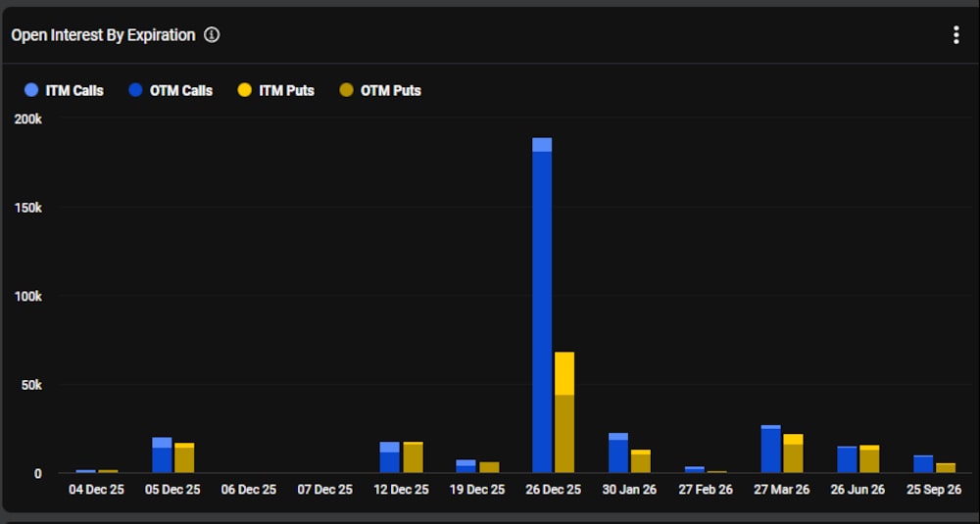Click the yellow ITM Puts legend dot
This screenshot has width=980, height=524.
click(245, 90)
